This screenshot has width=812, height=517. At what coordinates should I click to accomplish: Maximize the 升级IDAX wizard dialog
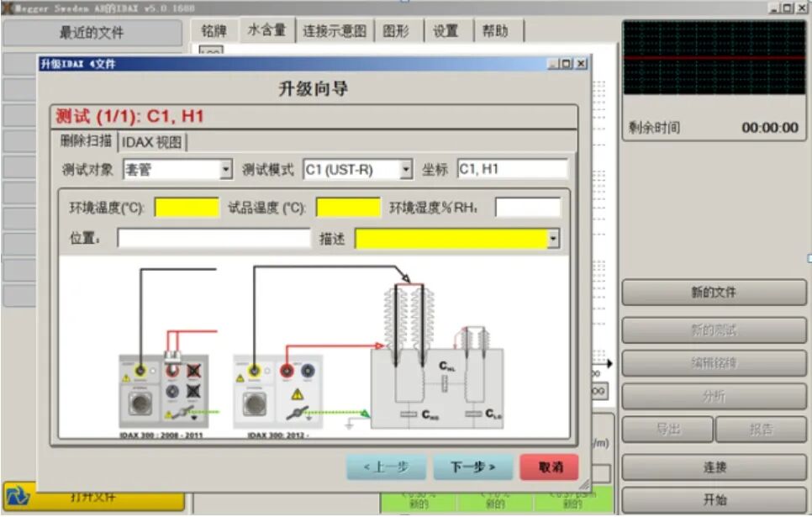[567, 64]
